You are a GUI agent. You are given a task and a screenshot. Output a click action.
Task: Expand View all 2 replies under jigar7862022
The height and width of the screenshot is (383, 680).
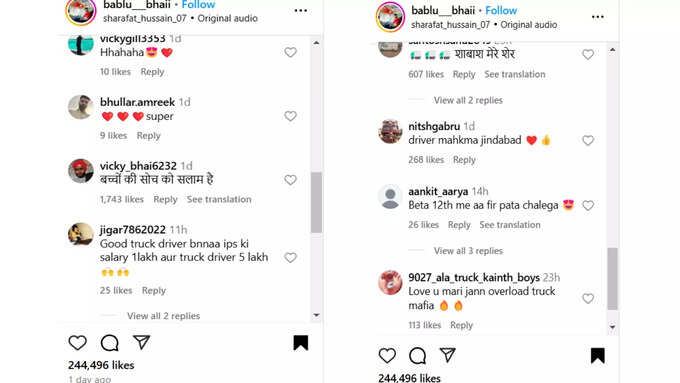(163, 316)
